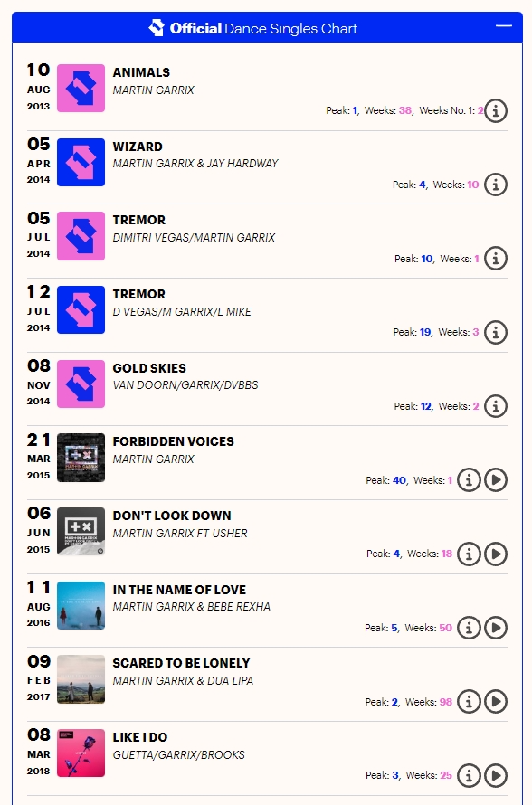Open info icon for Animals entry

pyautogui.click(x=496, y=110)
